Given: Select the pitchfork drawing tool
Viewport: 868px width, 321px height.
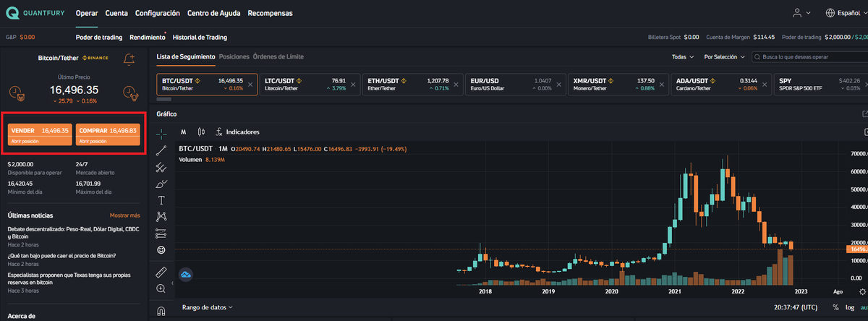Looking at the screenshot, I should 161,167.
